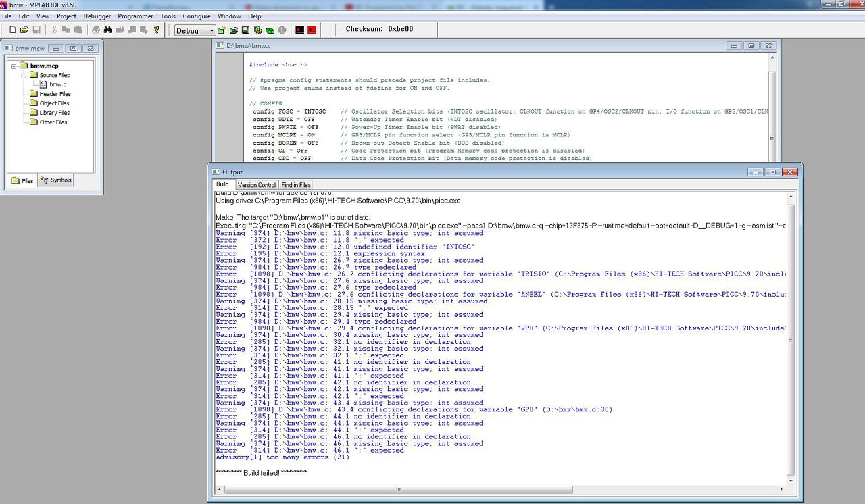The width and height of the screenshot is (865, 504).
Task: Open the Debug build configuration dropdown
Action: (195, 30)
